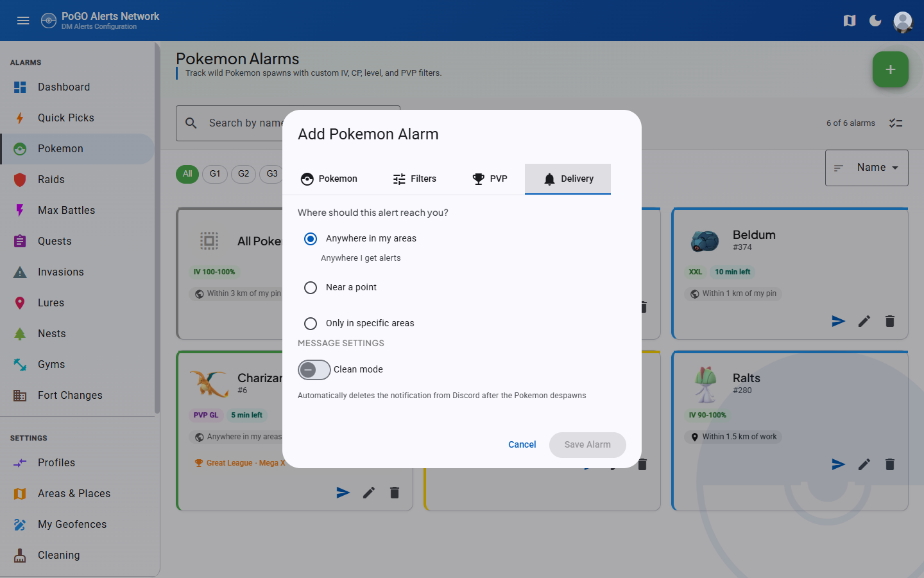This screenshot has height=578, width=924.
Task: Click the Beldum sprite thumbnail
Action: [705, 241]
